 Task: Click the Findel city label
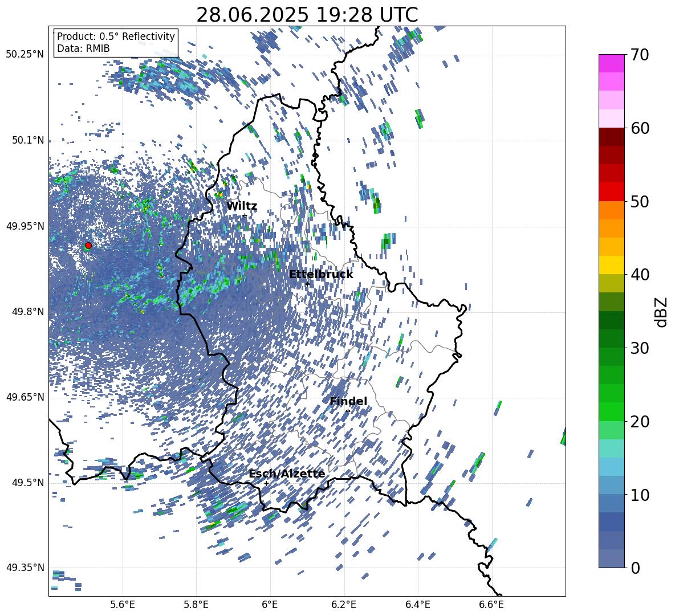pyautogui.click(x=348, y=401)
